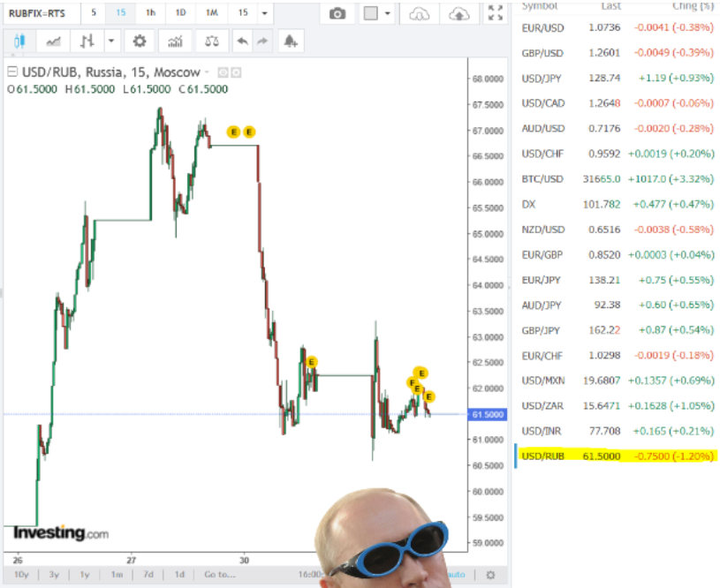Select the price bars chart style icon

(x=87, y=41)
